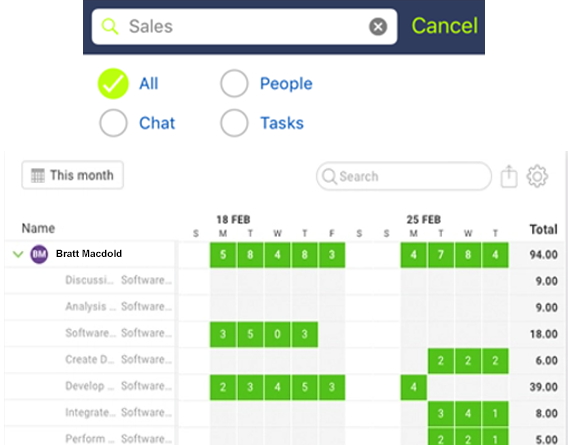Collapse Bratt Macdold's row
The image size is (568, 445).
[x=18, y=254]
